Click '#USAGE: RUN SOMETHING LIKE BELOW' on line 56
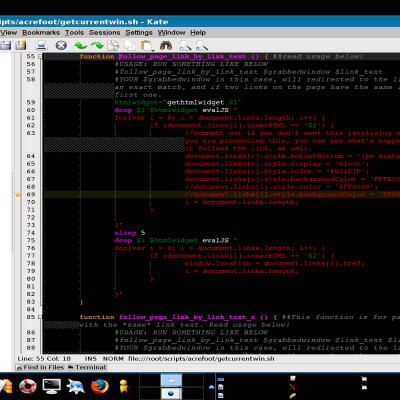The width and height of the screenshot is (400, 400). click(191, 64)
